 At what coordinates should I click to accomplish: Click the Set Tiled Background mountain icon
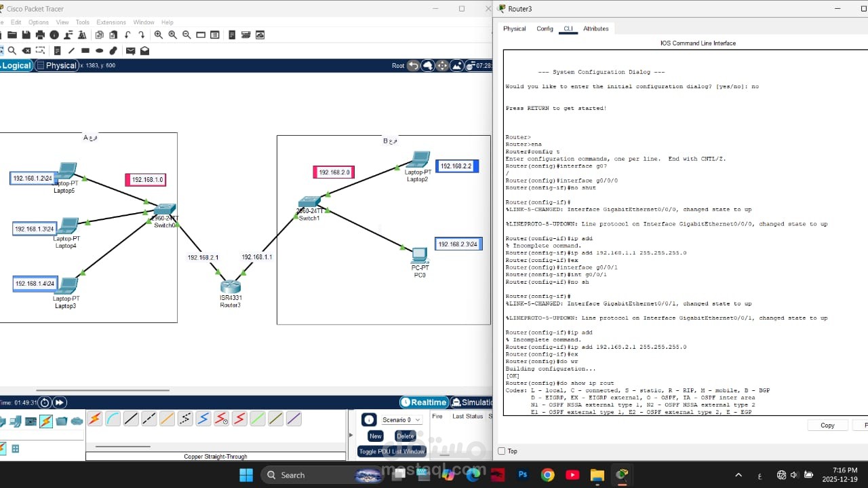(457, 66)
